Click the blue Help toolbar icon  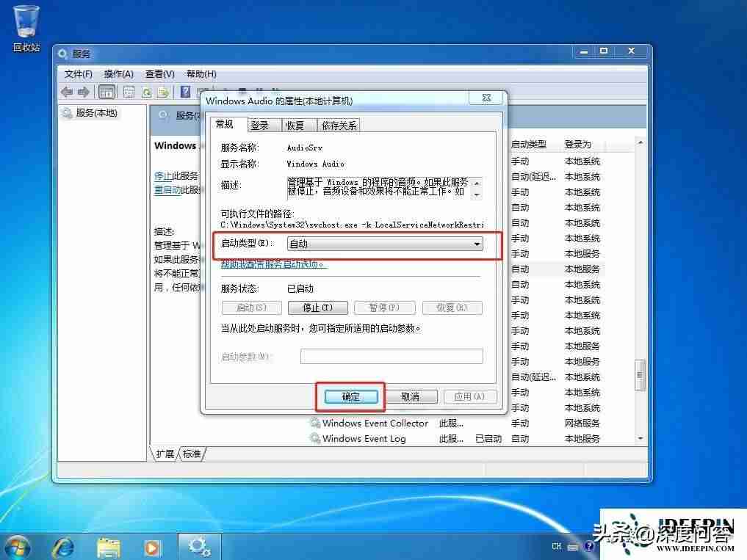(186, 92)
